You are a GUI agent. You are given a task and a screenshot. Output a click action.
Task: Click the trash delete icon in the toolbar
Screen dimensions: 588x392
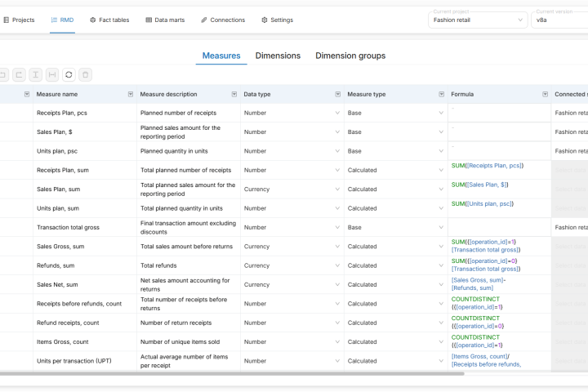pos(86,74)
